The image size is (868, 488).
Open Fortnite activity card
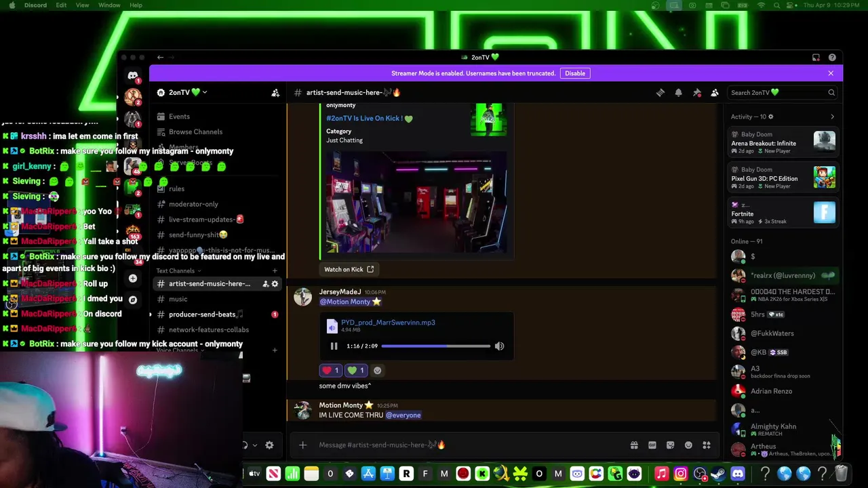click(x=783, y=213)
